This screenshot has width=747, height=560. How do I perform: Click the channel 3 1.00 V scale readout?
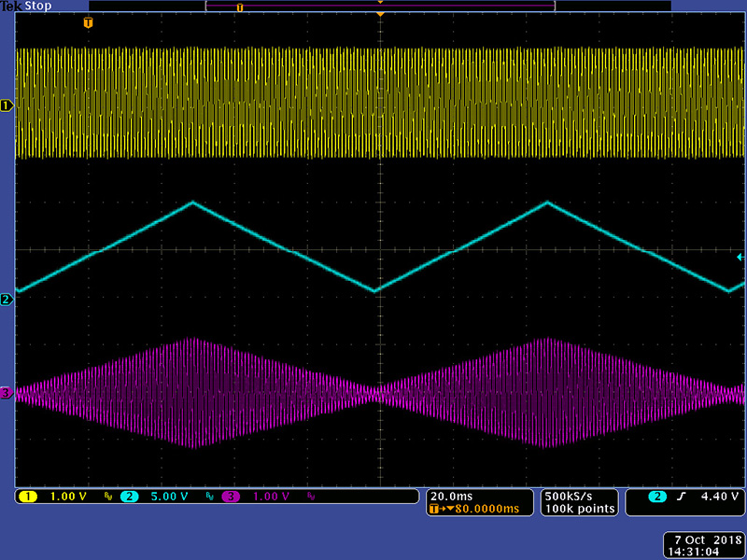[x=269, y=497]
